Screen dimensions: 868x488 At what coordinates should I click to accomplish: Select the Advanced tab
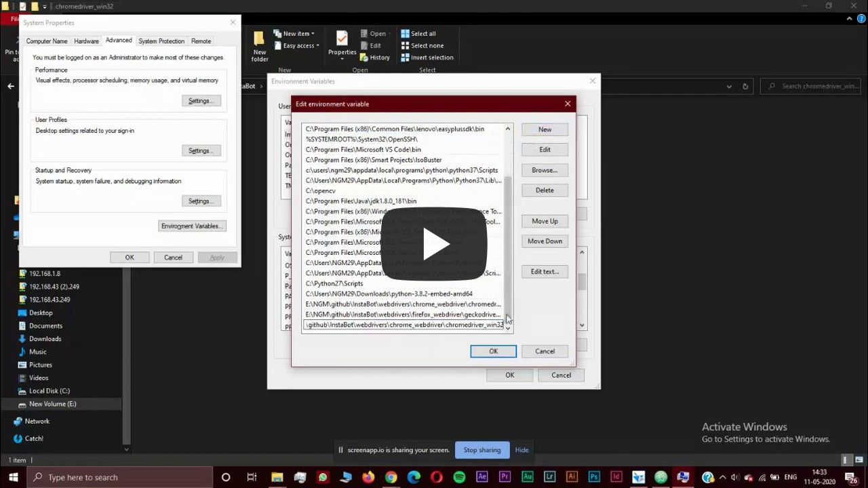click(119, 40)
